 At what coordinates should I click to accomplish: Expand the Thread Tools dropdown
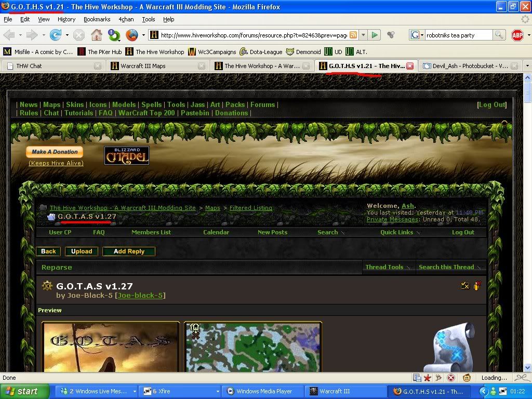tap(388, 267)
